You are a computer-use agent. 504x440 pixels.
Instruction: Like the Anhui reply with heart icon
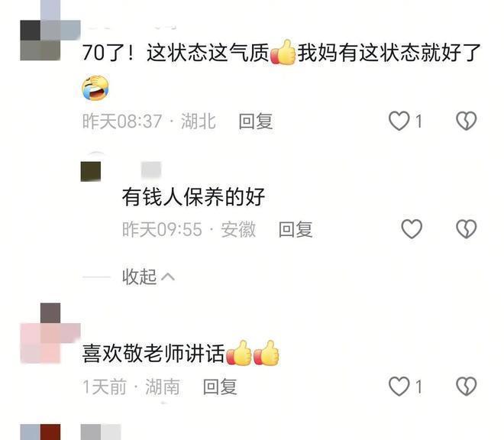coord(412,229)
